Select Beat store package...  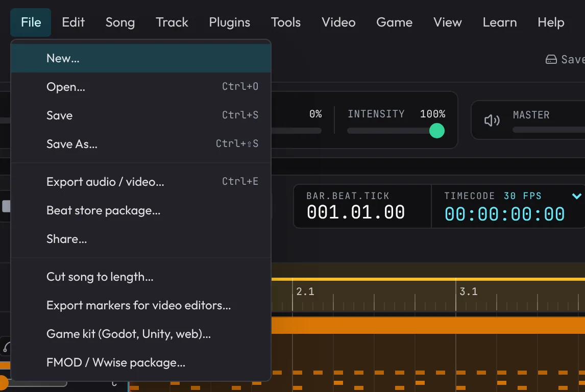click(141, 210)
